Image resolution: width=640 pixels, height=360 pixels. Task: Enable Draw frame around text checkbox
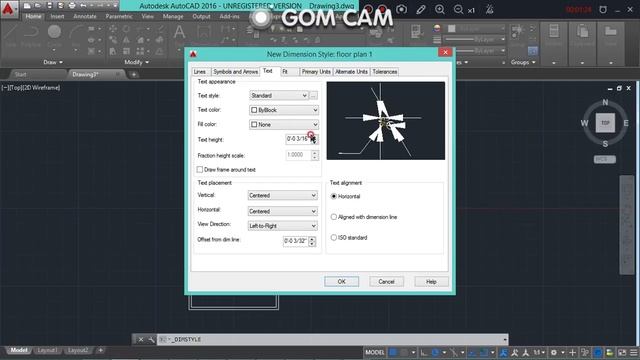[x=200, y=169]
